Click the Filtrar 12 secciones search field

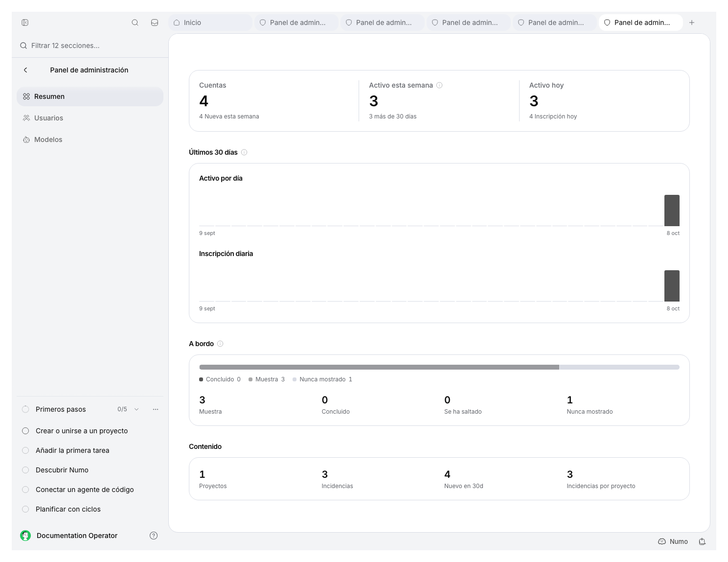coord(90,46)
